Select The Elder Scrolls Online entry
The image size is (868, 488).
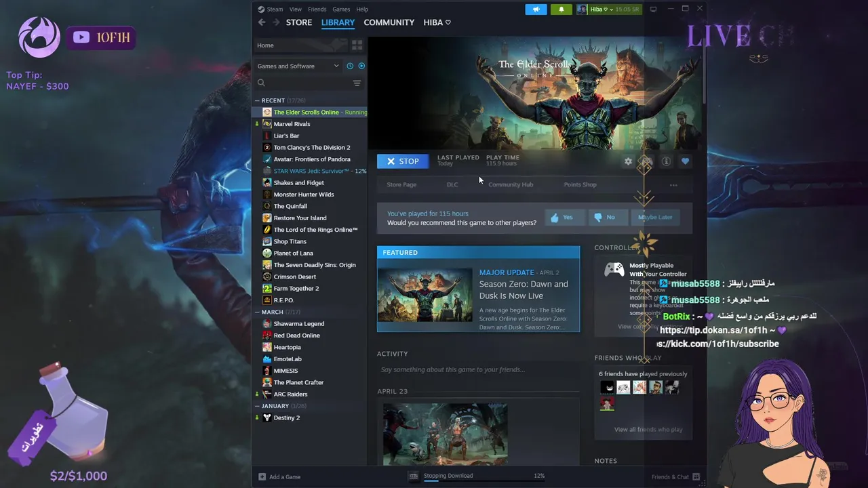[311, 112]
